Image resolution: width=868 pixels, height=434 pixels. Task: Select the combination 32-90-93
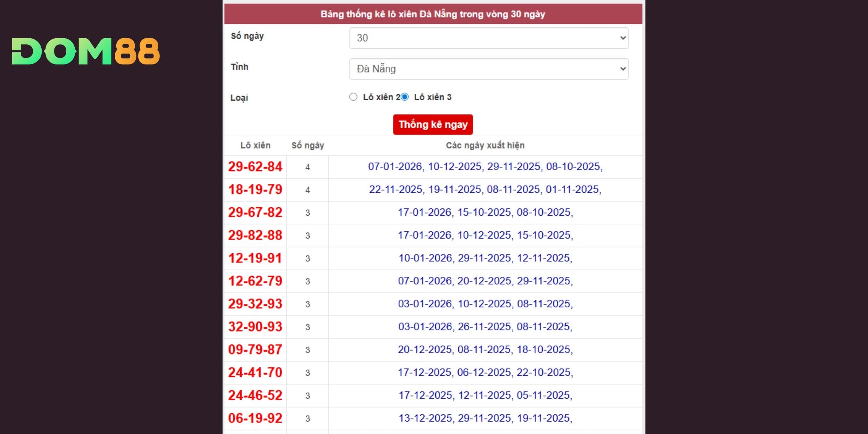point(255,327)
